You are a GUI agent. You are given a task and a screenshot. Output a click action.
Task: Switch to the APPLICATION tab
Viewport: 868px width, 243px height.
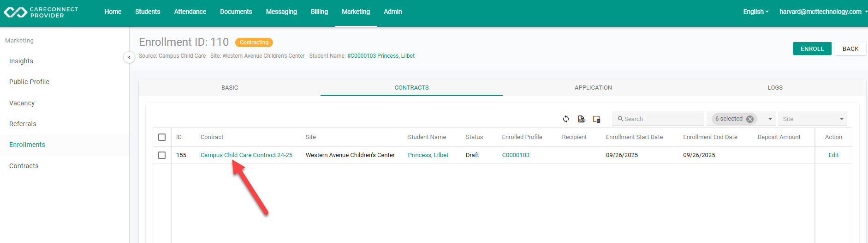593,88
